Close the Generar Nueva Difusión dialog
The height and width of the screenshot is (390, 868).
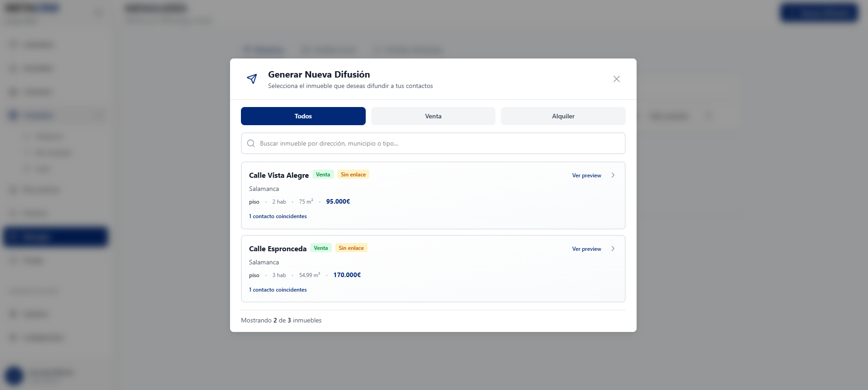pyautogui.click(x=616, y=79)
